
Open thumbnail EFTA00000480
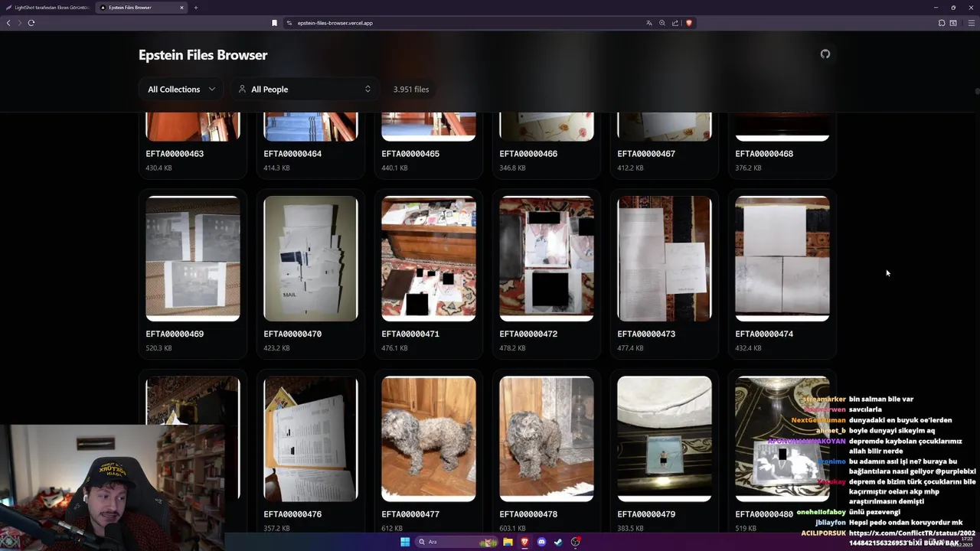click(782, 439)
